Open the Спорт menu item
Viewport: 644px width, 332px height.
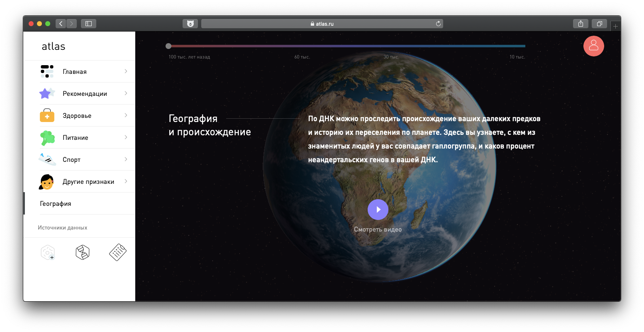click(72, 160)
